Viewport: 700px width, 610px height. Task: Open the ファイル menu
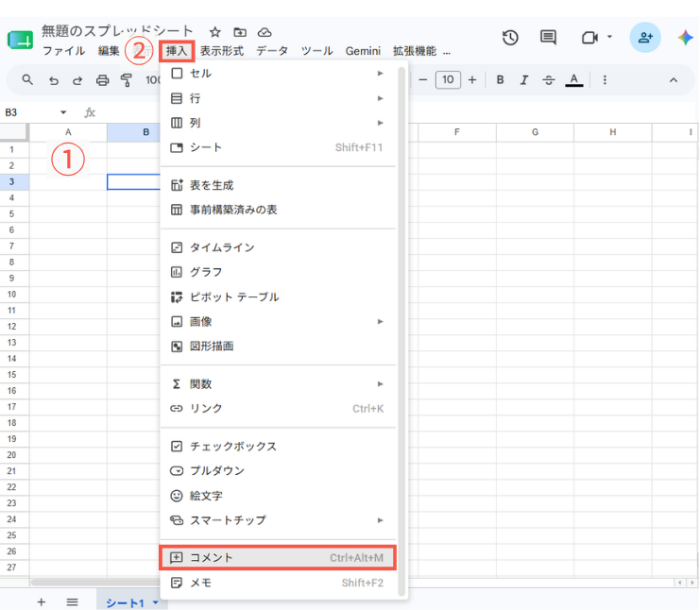coord(64,51)
